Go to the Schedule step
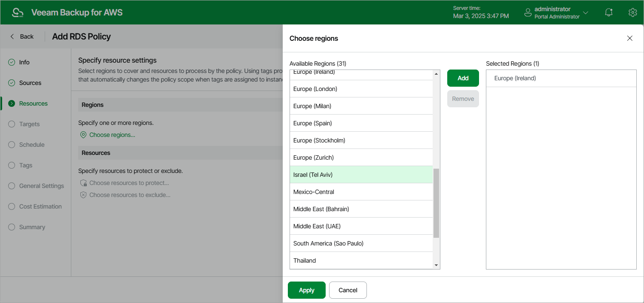 click(32, 145)
